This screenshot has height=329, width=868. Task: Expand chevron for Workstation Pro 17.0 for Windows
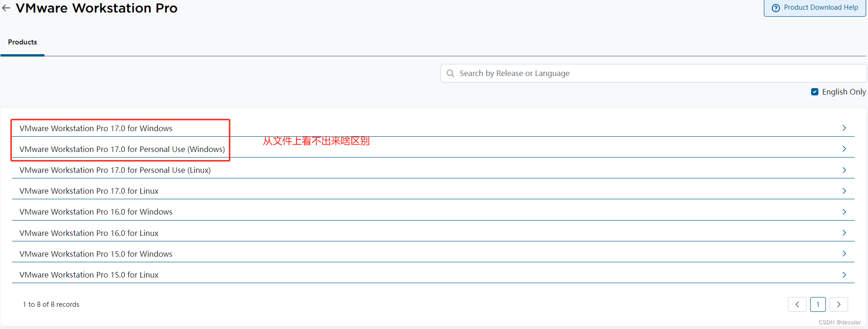tap(844, 128)
